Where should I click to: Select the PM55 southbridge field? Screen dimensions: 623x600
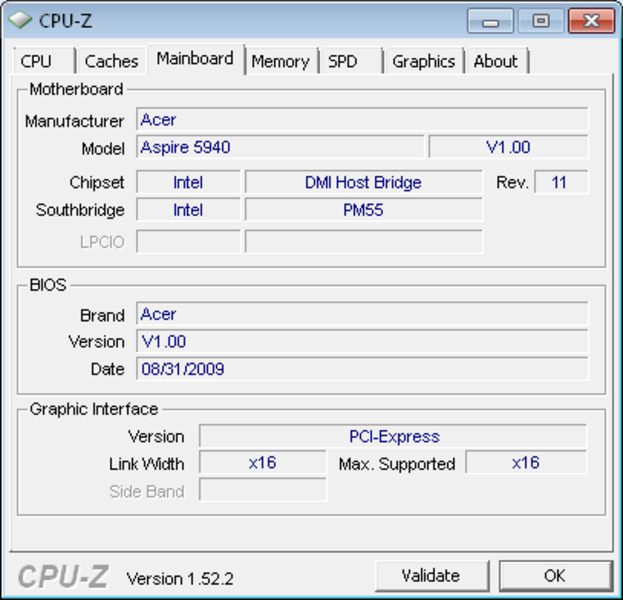(x=364, y=209)
